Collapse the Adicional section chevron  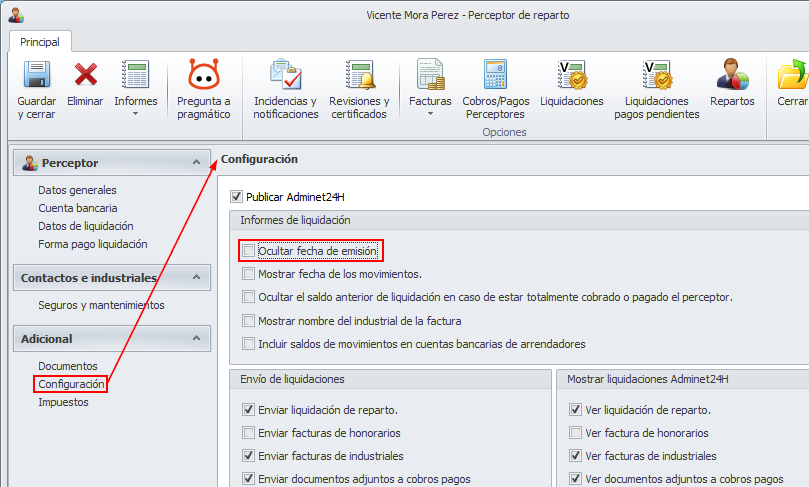point(197,338)
